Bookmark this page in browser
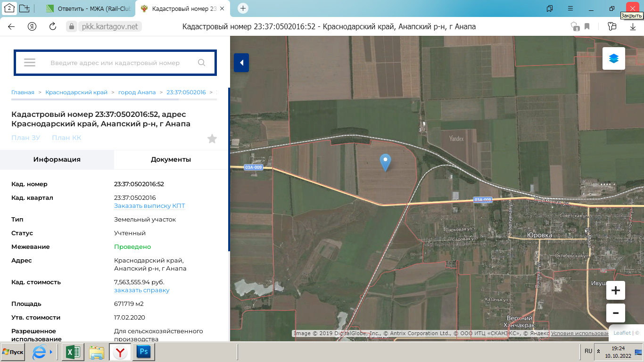The image size is (644, 362). click(587, 26)
